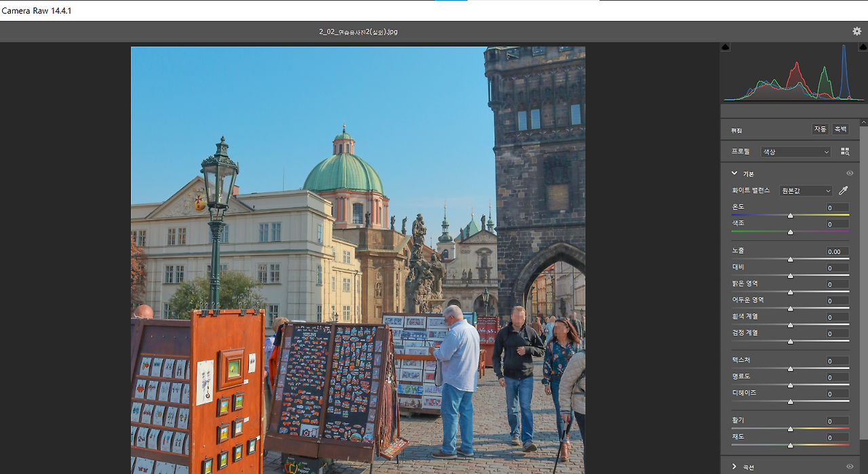Toggle the shadow clipping warning in histogram
The image size is (868, 474).
click(725, 47)
